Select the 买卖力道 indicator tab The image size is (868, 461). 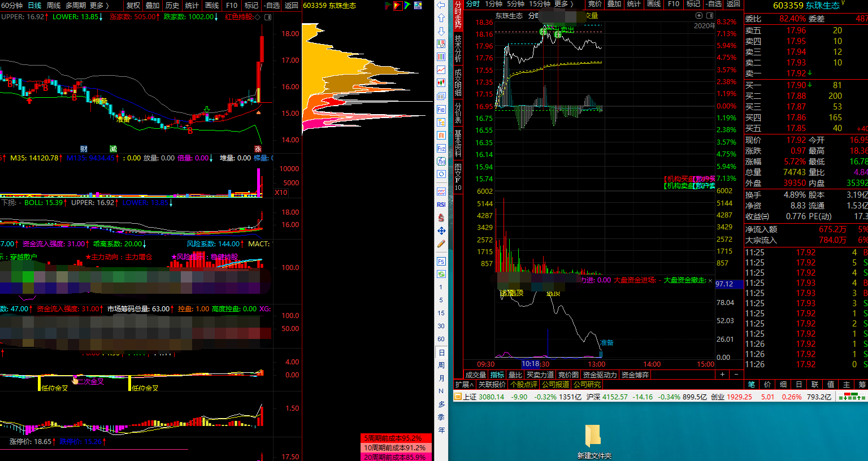pos(540,375)
